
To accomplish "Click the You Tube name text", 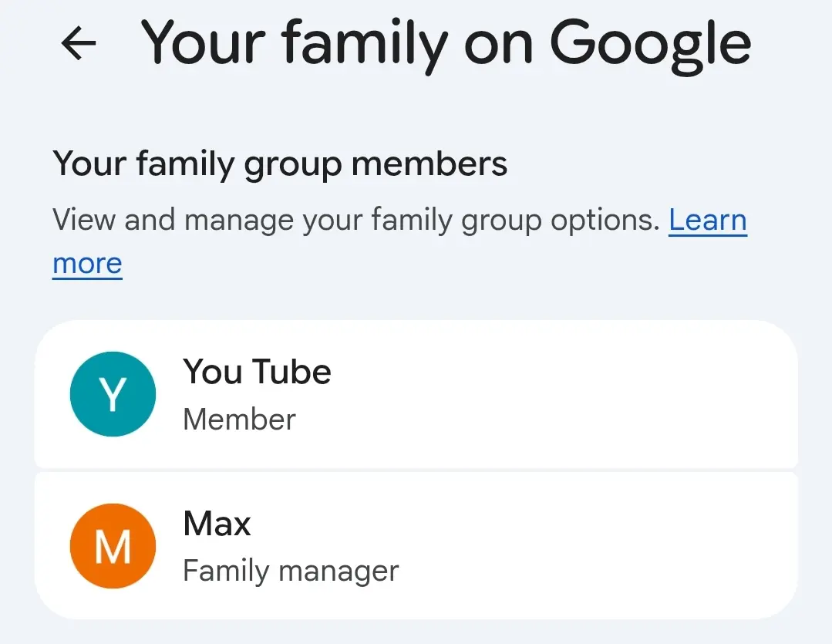I will [x=257, y=371].
